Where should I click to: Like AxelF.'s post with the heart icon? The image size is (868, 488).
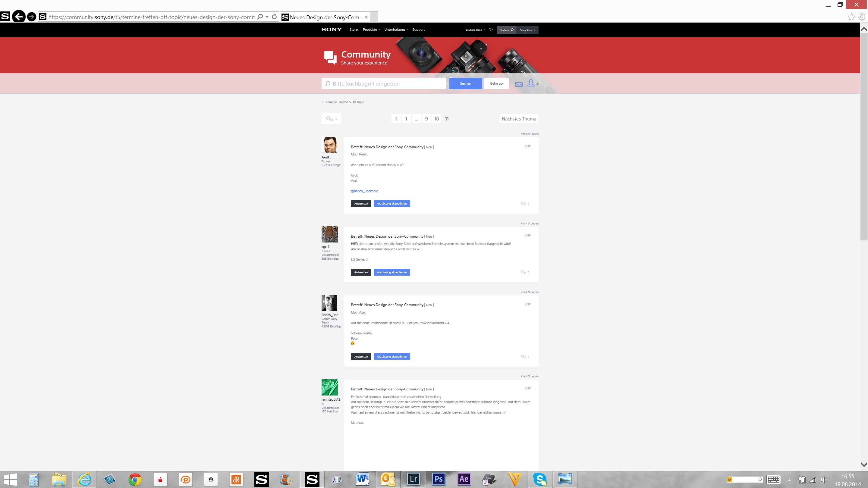click(529, 146)
